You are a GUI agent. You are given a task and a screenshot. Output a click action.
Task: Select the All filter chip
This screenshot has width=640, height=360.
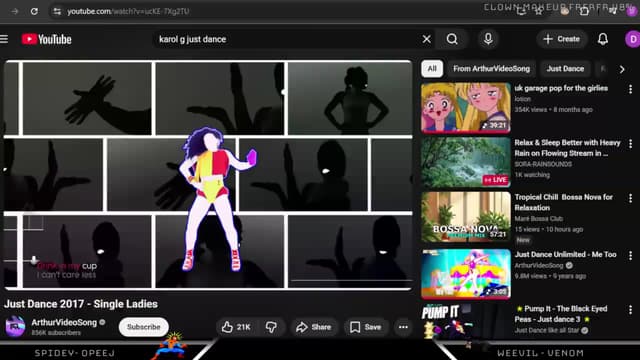pyautogui.click(x=432, y=69)
